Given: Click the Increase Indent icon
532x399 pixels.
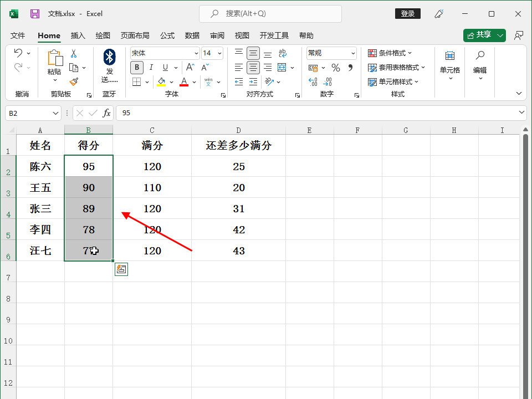Looking at the screenshot, I should click(x=253, y=82).
